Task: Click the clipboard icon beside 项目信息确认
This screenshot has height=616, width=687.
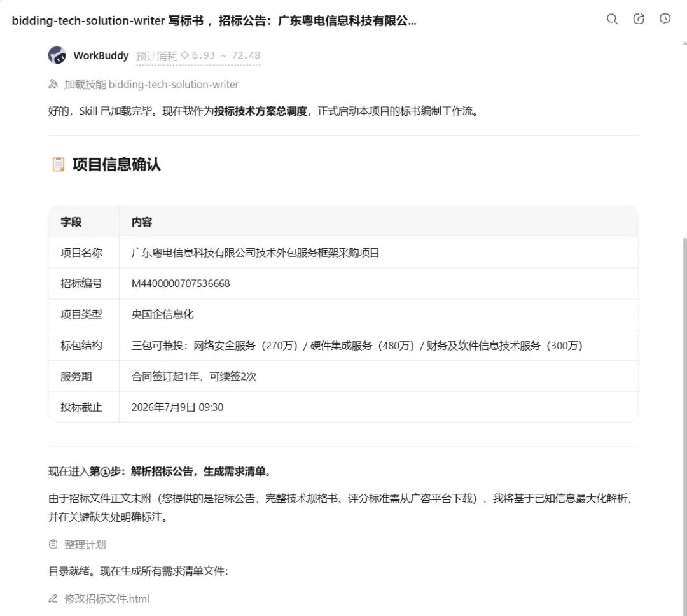Action: 59,164
